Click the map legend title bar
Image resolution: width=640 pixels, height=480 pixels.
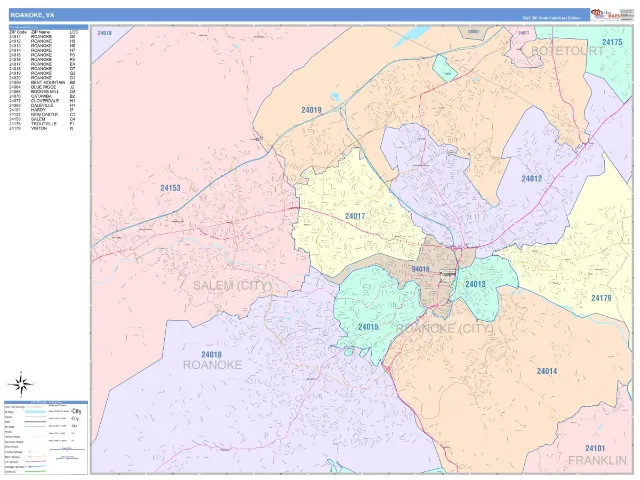pyautogui.click(x=46, y=402)
